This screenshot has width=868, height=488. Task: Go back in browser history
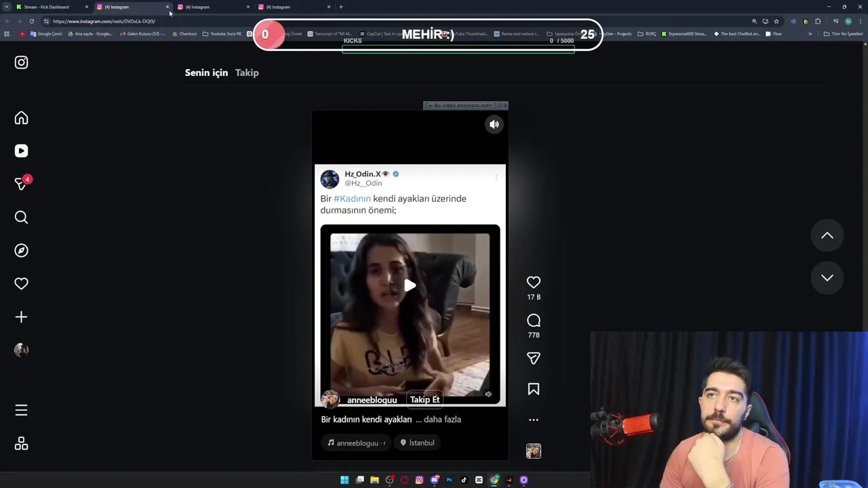[6, 21]
